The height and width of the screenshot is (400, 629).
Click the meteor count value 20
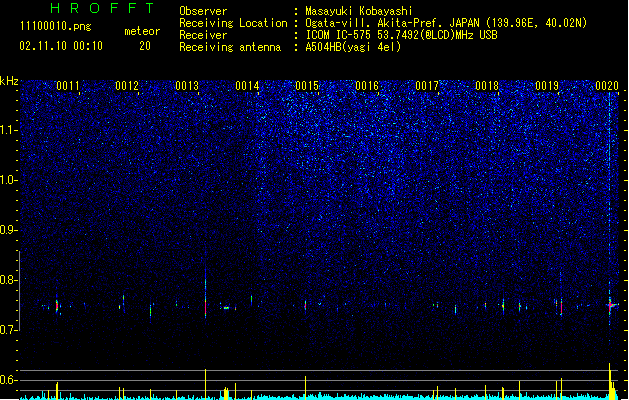point(145,46)
